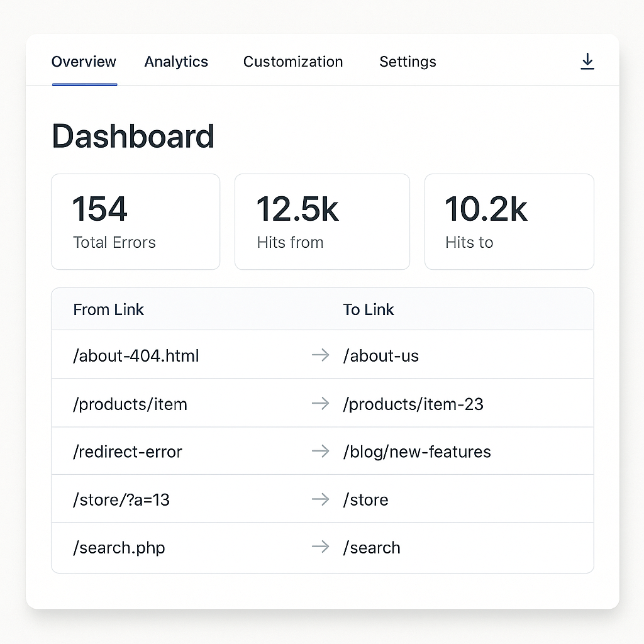The width and height of the screenshot is (644, 644).
Task: Select the 154 Total Errors card
Action: (x=135, y=221)
